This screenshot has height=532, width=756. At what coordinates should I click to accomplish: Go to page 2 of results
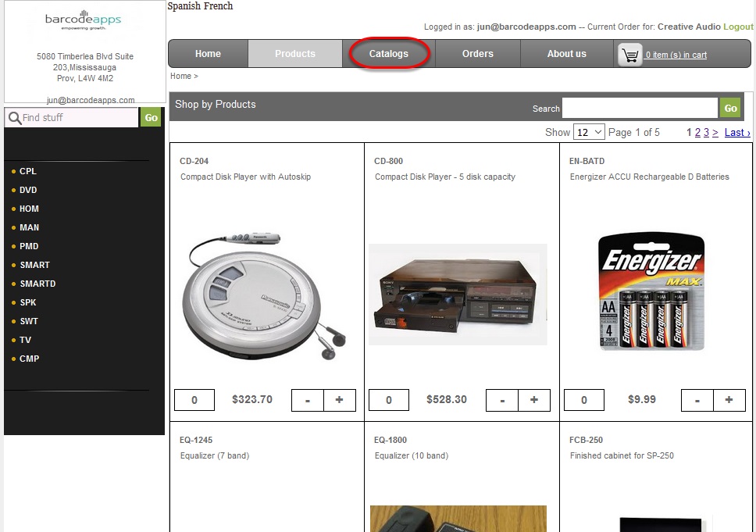point(697,133)
